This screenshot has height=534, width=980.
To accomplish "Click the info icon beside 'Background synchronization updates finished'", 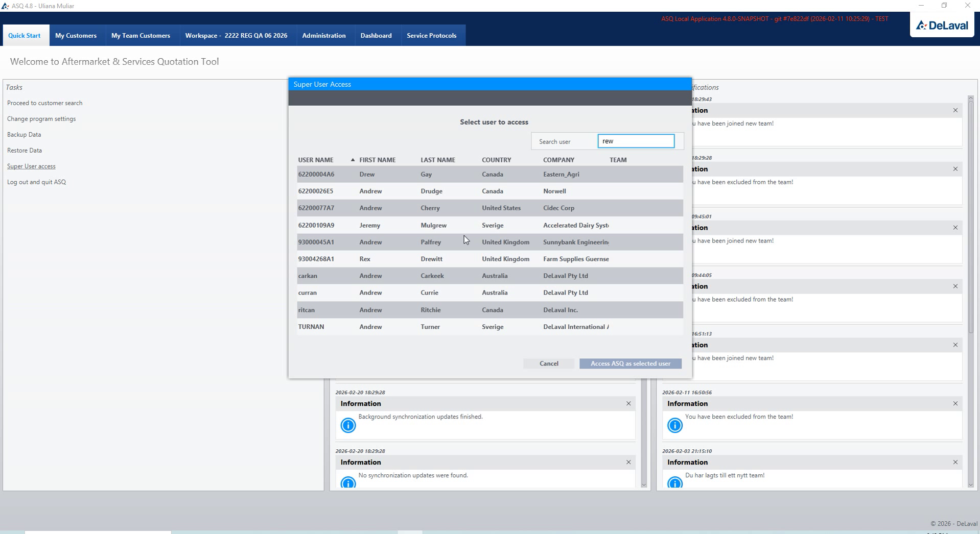I will [x=348, y=425].
